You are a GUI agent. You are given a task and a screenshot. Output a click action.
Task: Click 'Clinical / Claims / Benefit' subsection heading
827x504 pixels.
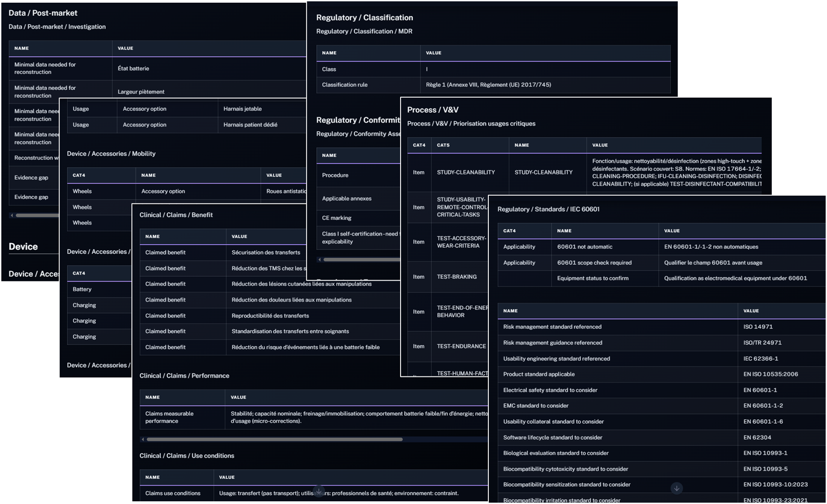[x=176, y=215]
